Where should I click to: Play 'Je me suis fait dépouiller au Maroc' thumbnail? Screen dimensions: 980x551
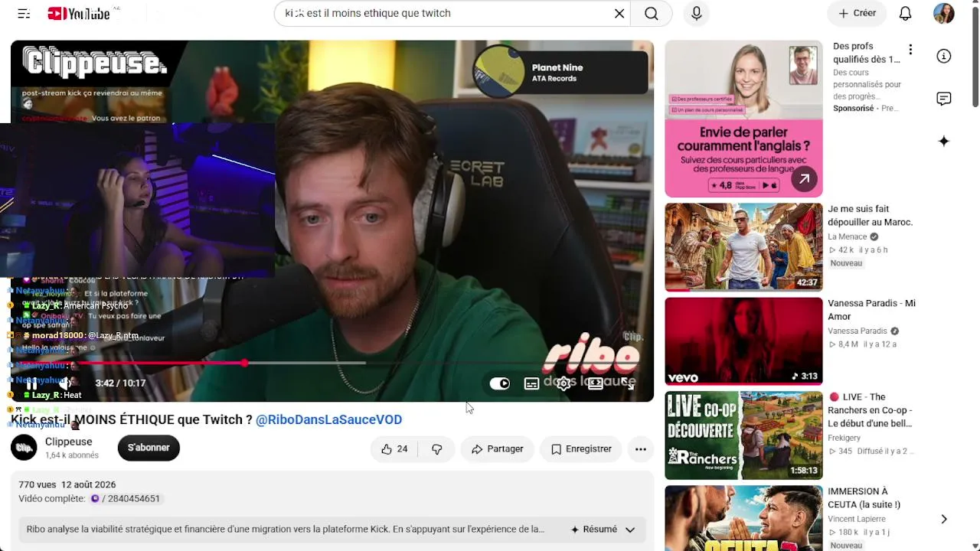click(x=743, y=247)
